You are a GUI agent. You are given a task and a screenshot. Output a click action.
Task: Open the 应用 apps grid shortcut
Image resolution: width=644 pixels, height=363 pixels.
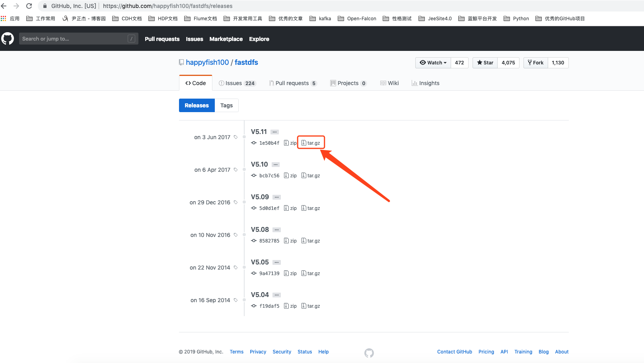[x=10, y=19]
